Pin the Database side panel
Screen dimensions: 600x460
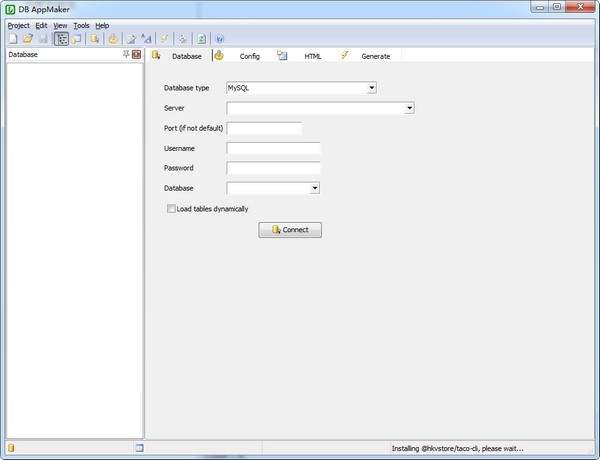[x=126, y=55]
